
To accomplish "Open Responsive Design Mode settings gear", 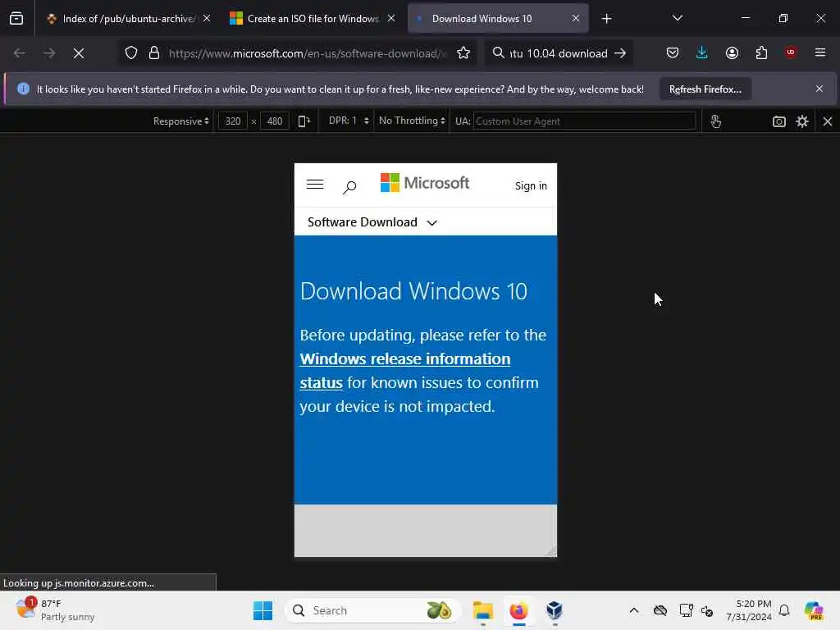I will [x=802, y=121].
